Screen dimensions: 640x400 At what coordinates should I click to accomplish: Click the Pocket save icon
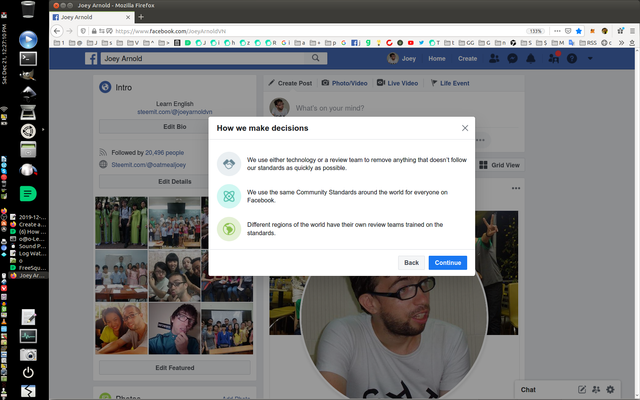click(568, 31)
